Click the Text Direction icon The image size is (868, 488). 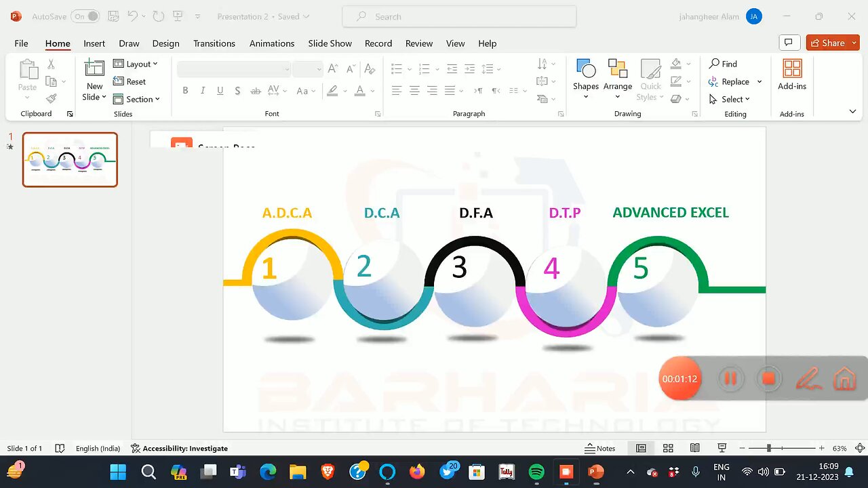(542, 64)
